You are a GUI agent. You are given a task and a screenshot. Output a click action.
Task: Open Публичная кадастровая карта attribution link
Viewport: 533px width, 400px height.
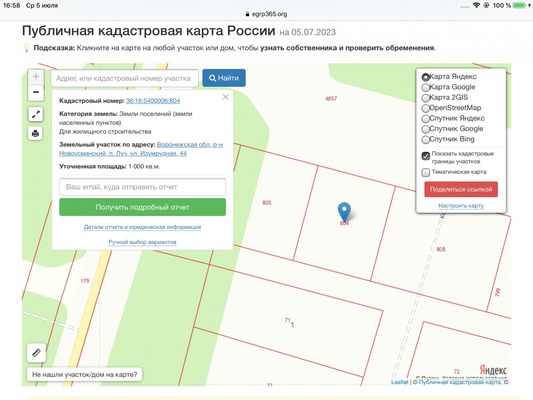pyautogui.click(x=460, y=382)
